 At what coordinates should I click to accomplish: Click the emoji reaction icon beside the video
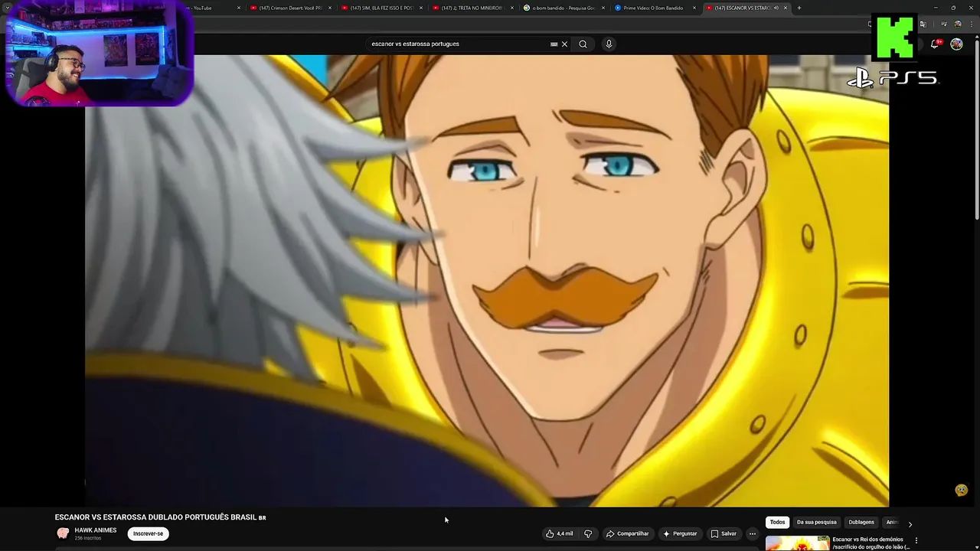click(962, 491)
